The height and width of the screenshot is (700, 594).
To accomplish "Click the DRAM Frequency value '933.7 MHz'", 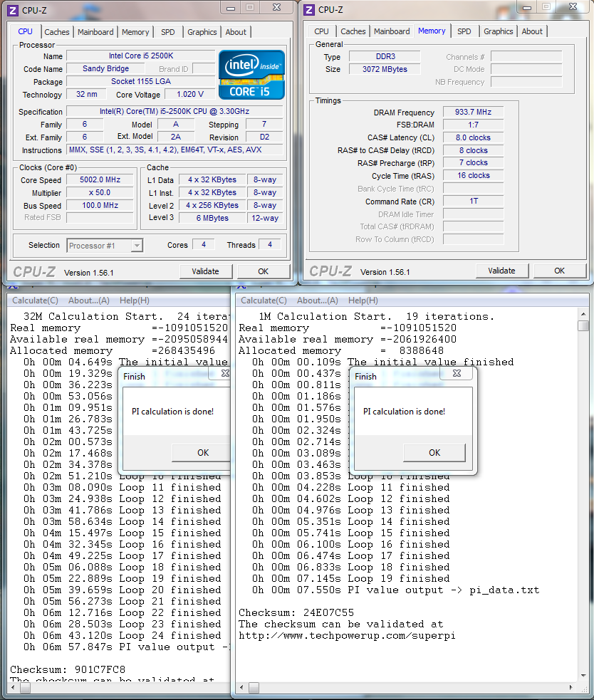I will coord(474,112).
